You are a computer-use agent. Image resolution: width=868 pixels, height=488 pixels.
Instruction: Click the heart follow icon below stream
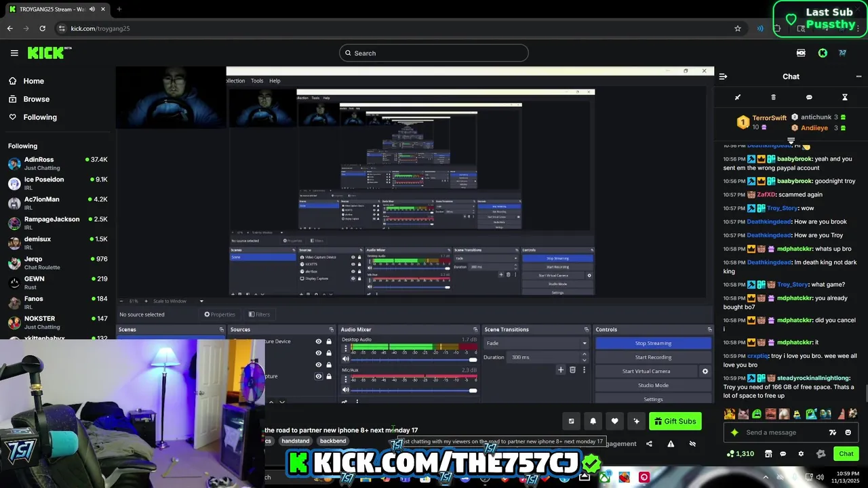pos(614,421)
